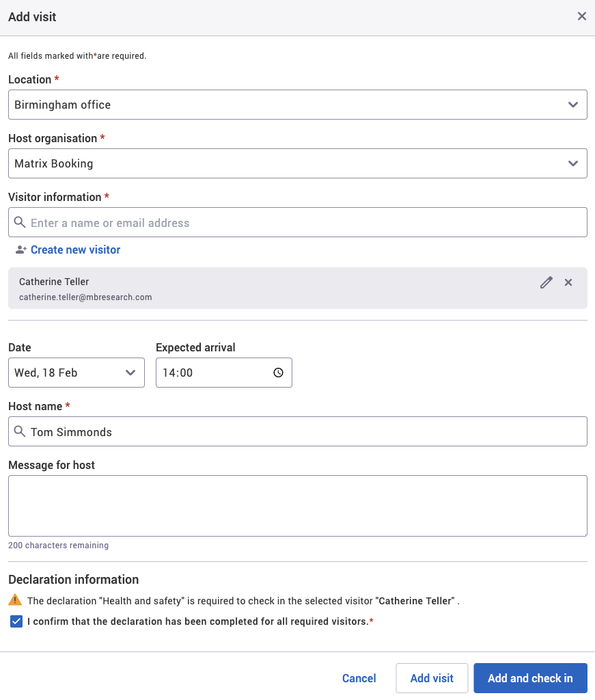Screen dimensions: 595x700
Task: Remove Catherine Teller with the x icon
Action: point(568,282)
